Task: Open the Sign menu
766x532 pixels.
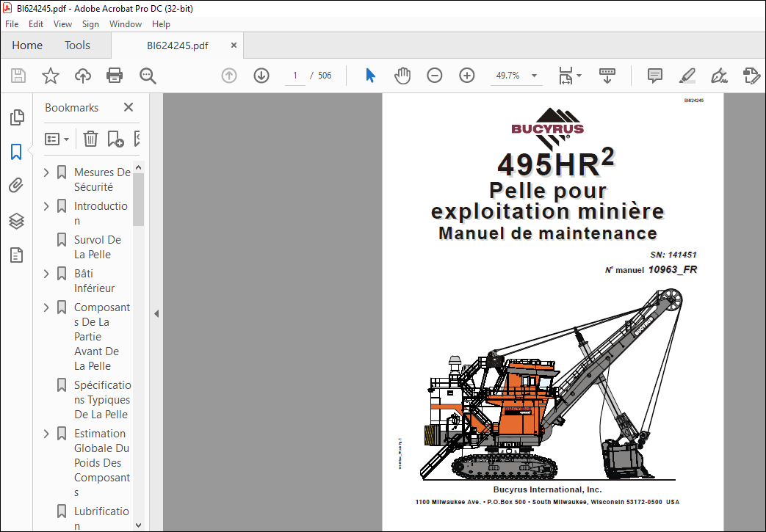Action: click(x=90, y=24)
